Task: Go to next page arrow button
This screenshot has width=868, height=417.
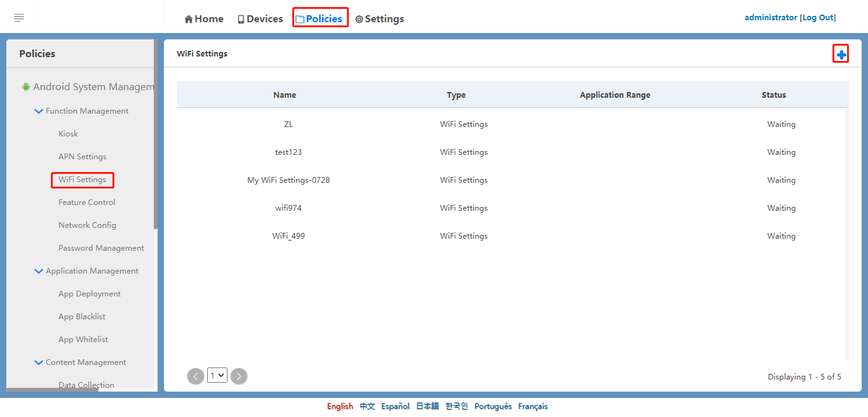Action: [238, 376]
